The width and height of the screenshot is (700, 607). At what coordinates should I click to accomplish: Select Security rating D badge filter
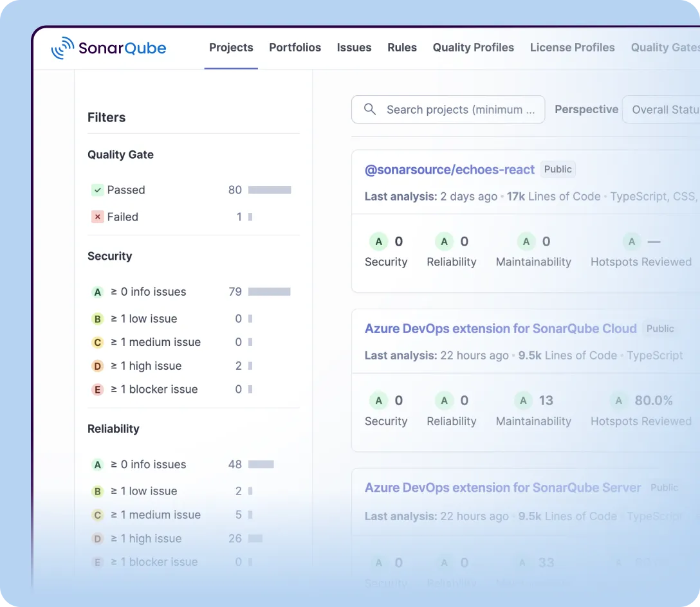coord(97,366)
